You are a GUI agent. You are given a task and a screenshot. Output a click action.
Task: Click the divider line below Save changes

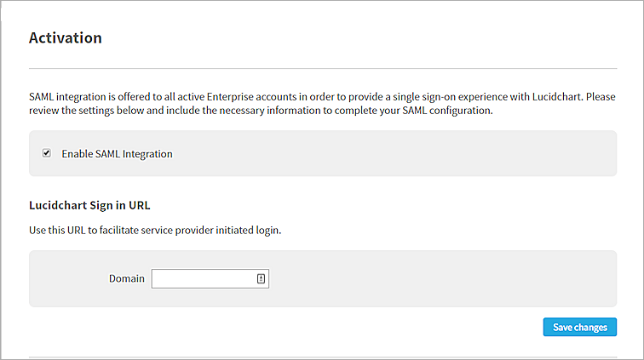pyautogui.click(x=322, y=357)
